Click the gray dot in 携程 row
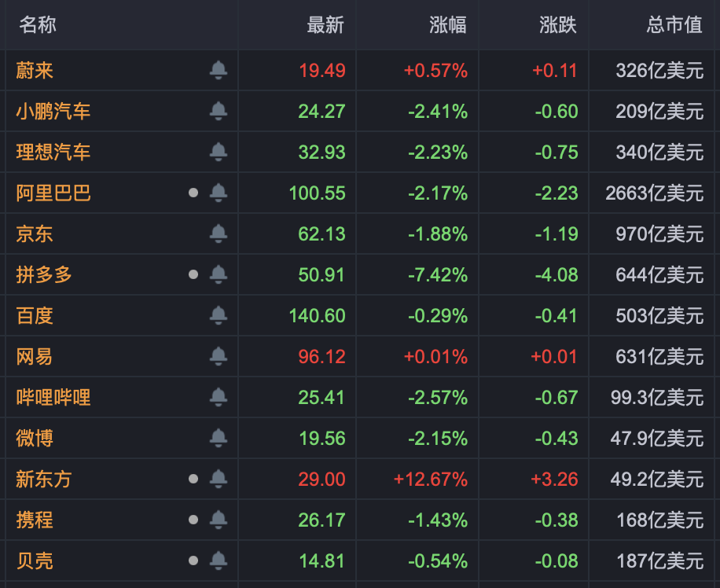Screen dimensions: 720x588 pyautogui.click(x=193, y=520)
